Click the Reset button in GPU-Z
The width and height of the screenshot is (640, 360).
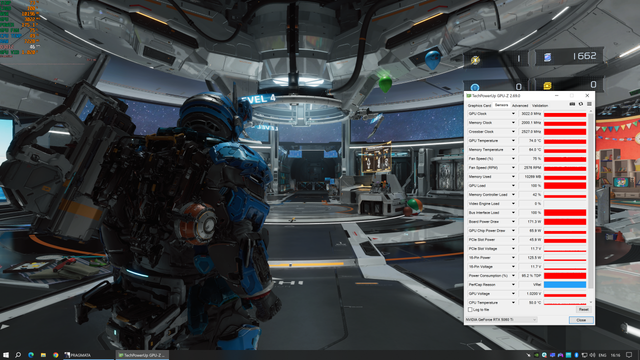click(583, 310)
